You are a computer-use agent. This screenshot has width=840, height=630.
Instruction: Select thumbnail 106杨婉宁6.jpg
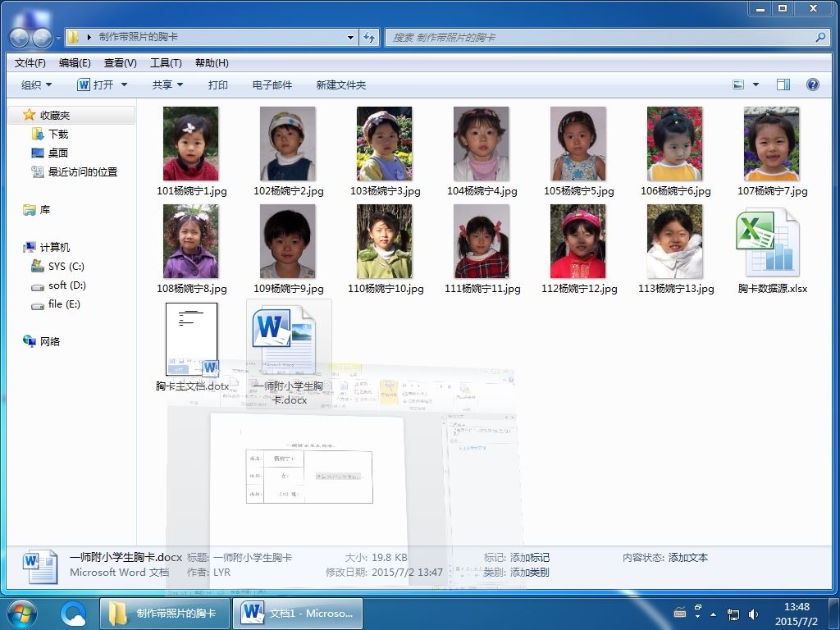tap(675, 144)
